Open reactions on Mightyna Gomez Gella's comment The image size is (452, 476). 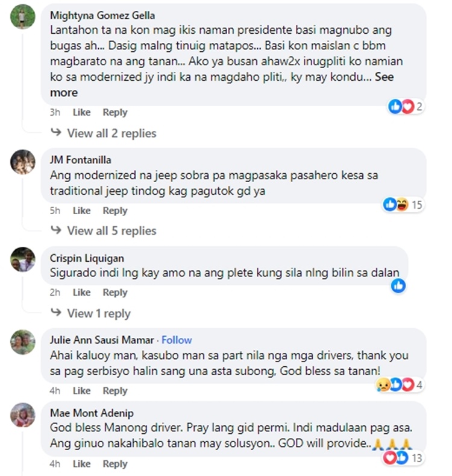(406, 107)
